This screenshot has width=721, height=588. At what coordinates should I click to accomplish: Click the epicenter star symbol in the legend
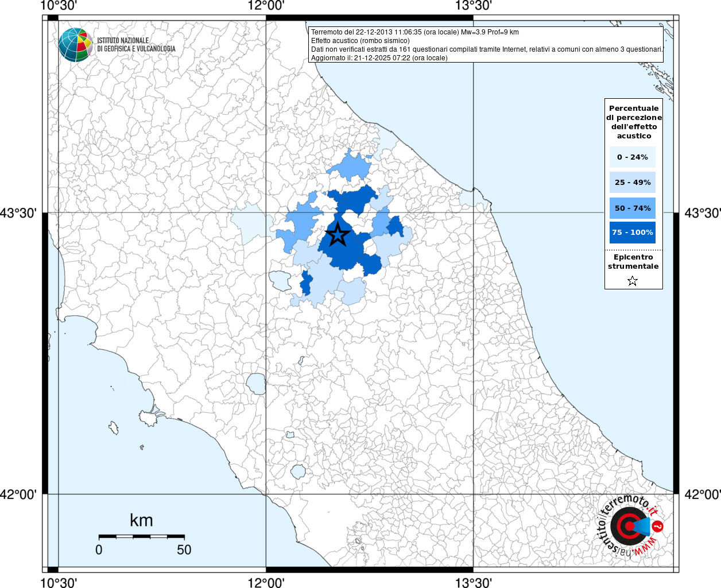633,281
